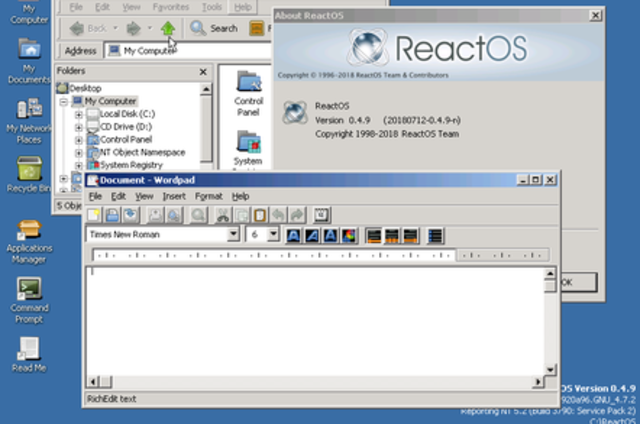
Task: Open Wordpad Edit menu
Action: click(x=118, y=196)
